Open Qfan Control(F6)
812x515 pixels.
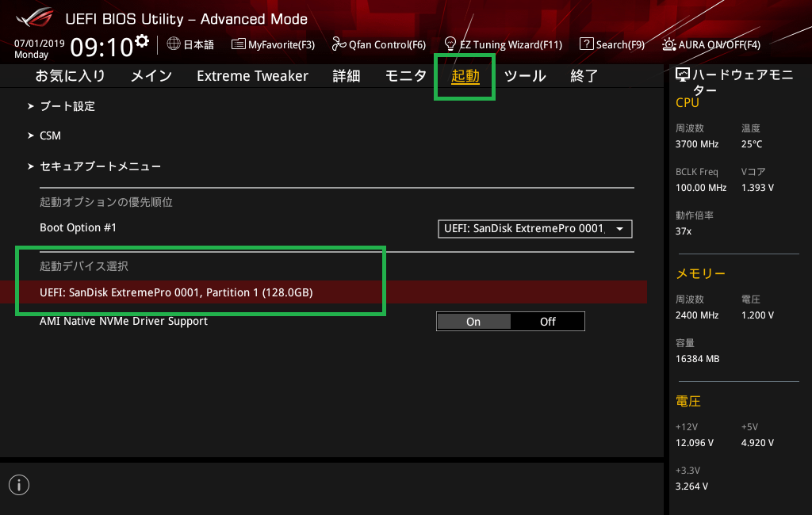point(387,44)
